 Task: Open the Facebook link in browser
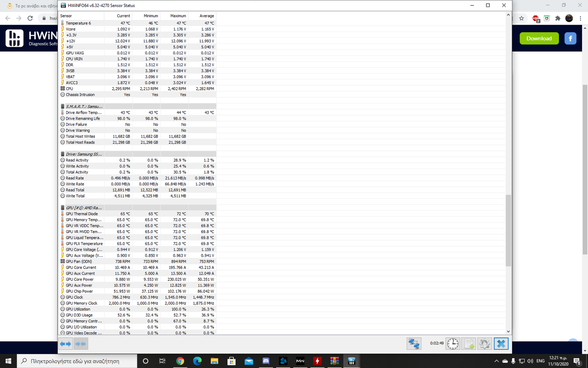pyautogui.click(x=570, y=38)
